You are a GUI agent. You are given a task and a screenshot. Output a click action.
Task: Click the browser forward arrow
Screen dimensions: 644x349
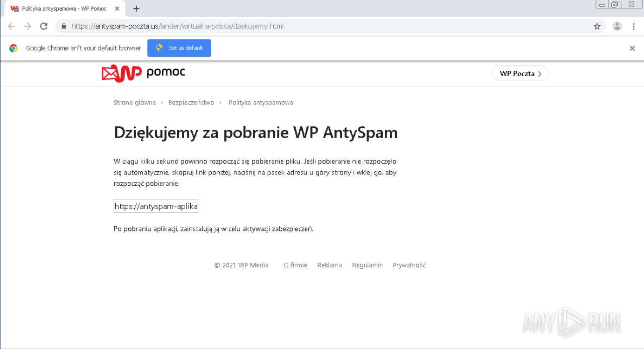click(x=28, y=27)
